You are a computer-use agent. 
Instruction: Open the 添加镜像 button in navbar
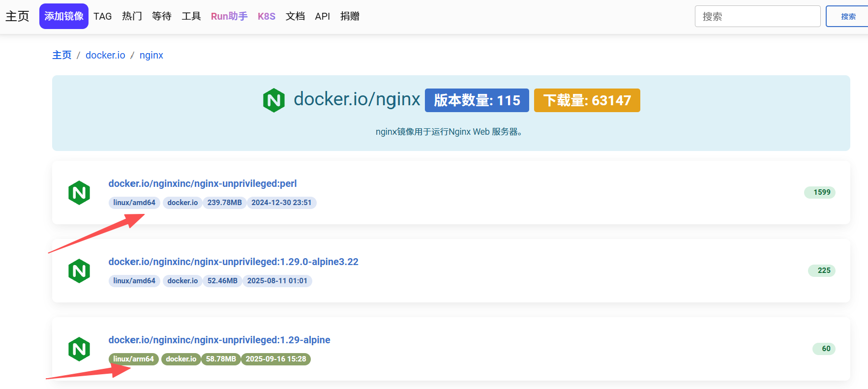64,16
